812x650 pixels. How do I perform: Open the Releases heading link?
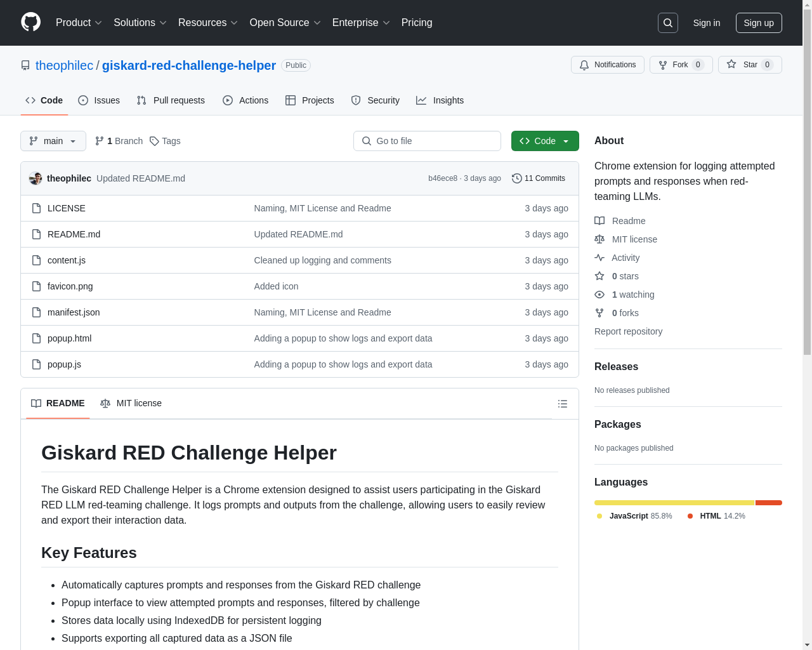616,366
